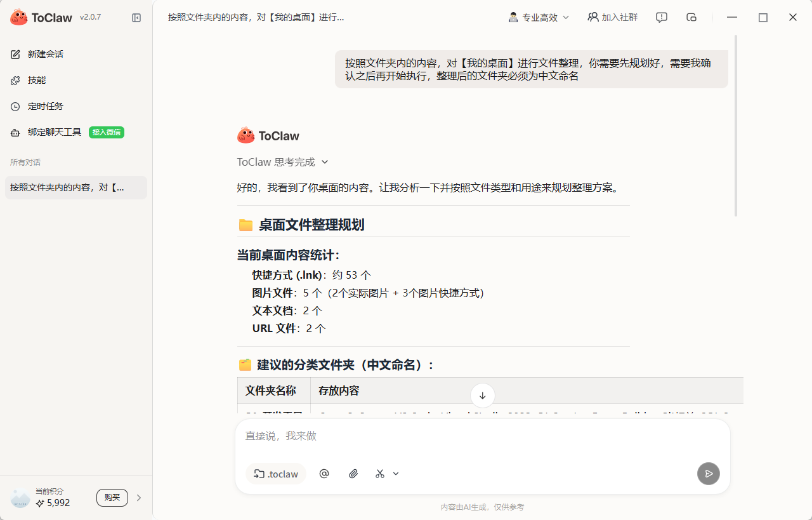Open the chevron dropdown beside scissors icon
This screenshot has height=520, width=812.
point(396,474)
